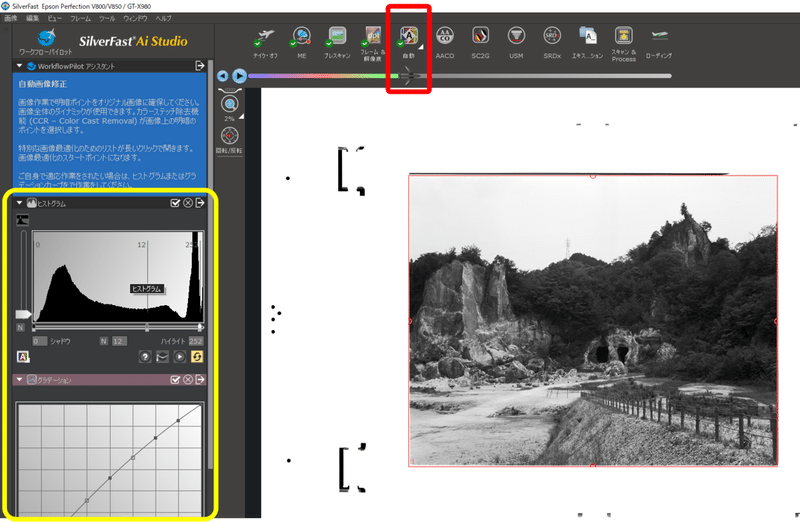This screenshot has width=800, height=522.
Task: Click the SilverFast Ai Studio logo
Action: click(x=133, y=41)
